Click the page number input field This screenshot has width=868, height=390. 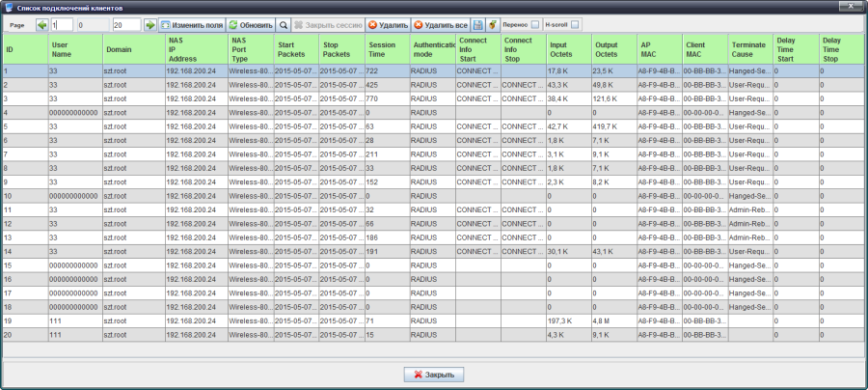pos(62,24)
